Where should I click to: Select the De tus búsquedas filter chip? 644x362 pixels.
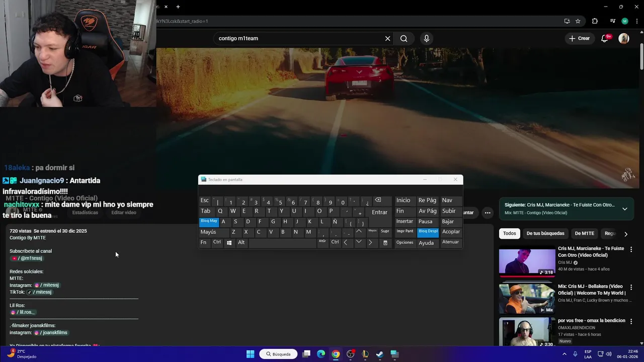click(545, 233)
